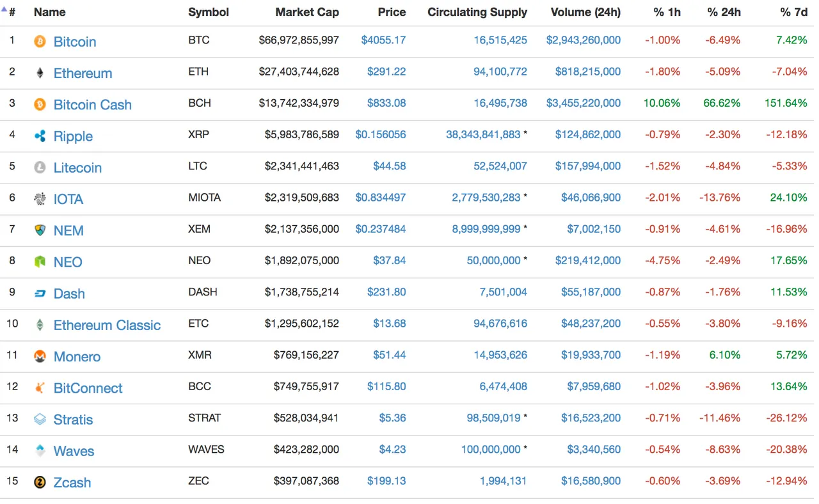
Task: Click the Waves logo icon
Action: coord(40,451)
